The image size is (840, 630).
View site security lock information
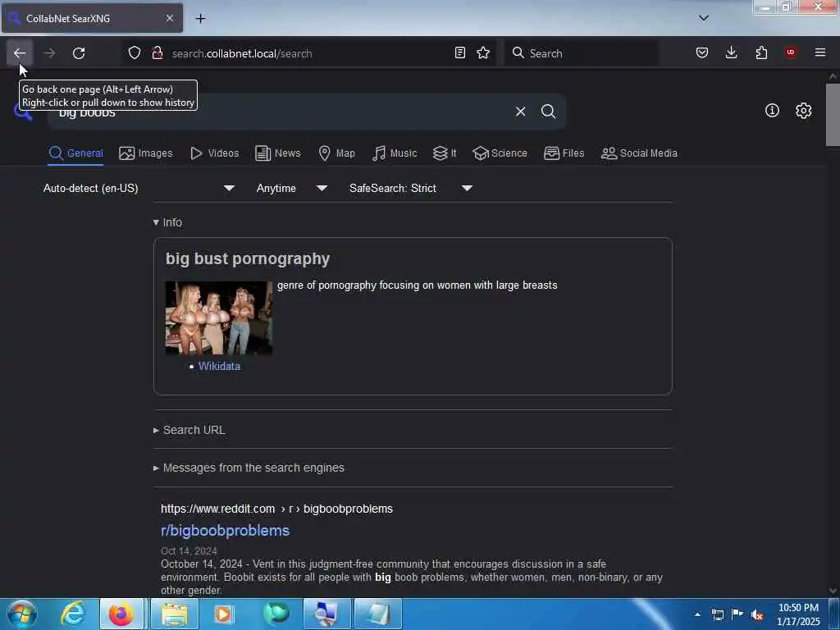tap(157, 52)
